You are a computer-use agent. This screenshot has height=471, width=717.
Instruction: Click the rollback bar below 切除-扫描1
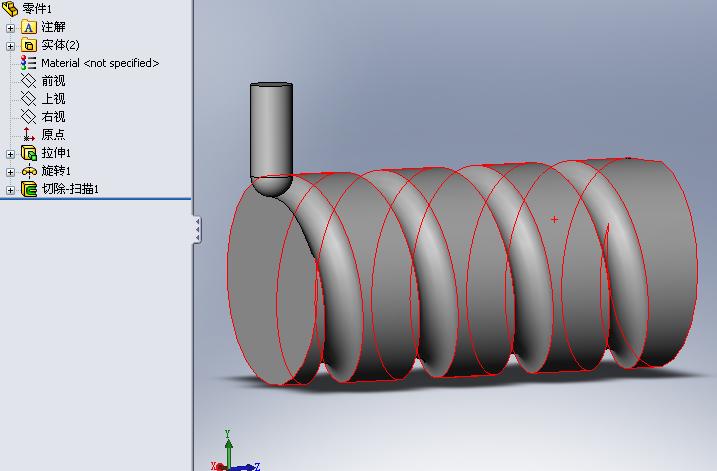pyautogui.click(x=96, y=199)
